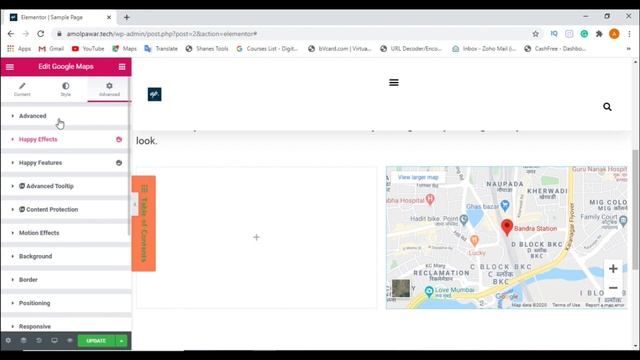
Task: Open the YouTube bookmark
Action: click(88, 49)
